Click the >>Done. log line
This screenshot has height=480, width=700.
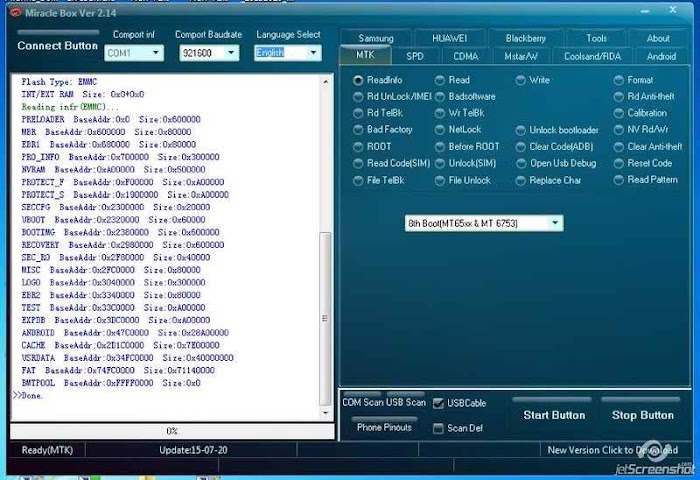point(28,396)
